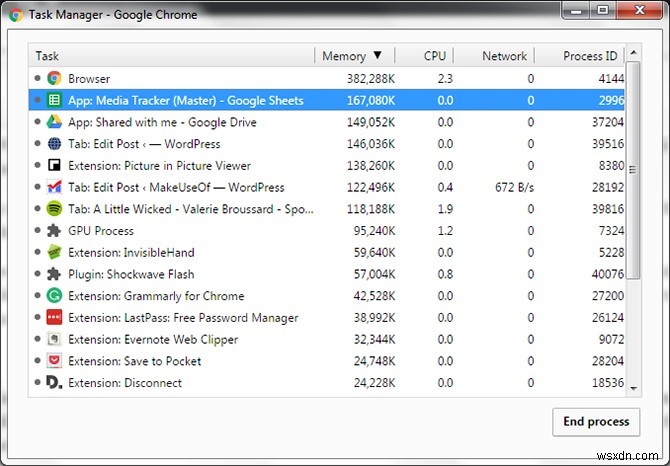Close the Task Manager window
This screenshot has width=670, height=466.
coord(640,11)
